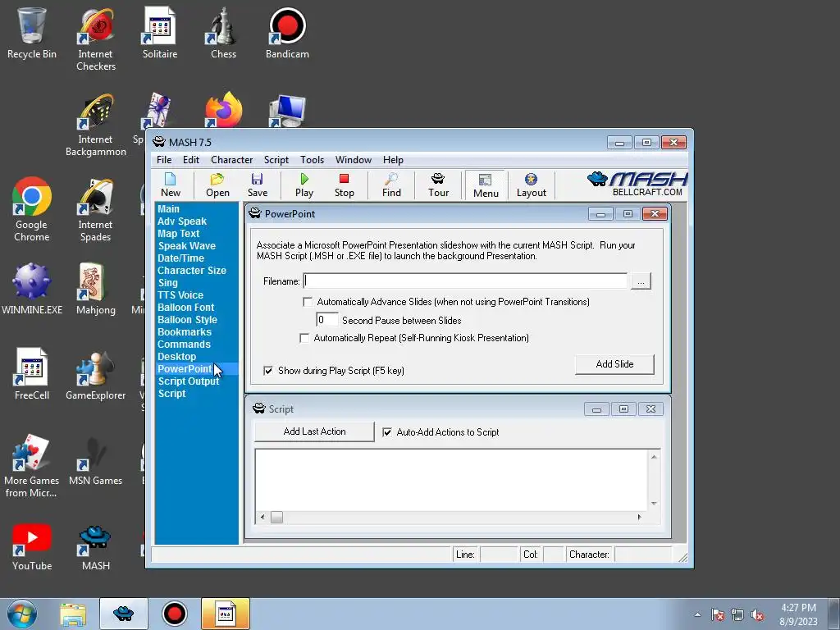Image resolution: width=840 pixels, height=630 pixels.
Task: Uncheck Show during Play Script checkbox
Action: [268, 371]
